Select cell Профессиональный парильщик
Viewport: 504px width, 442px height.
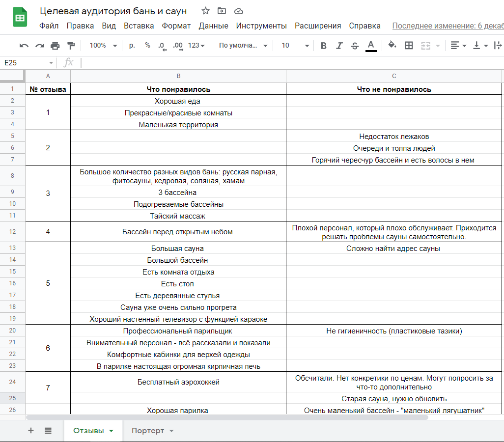pos(178,331)
